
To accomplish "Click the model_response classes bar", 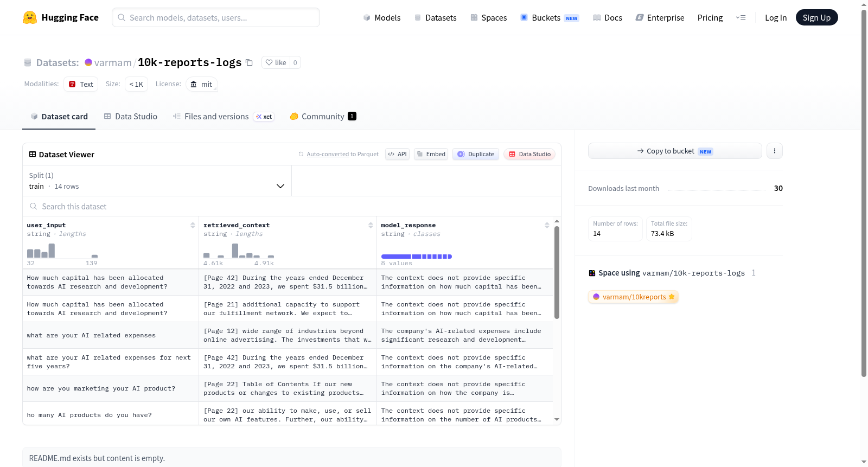I will (417, 257).
